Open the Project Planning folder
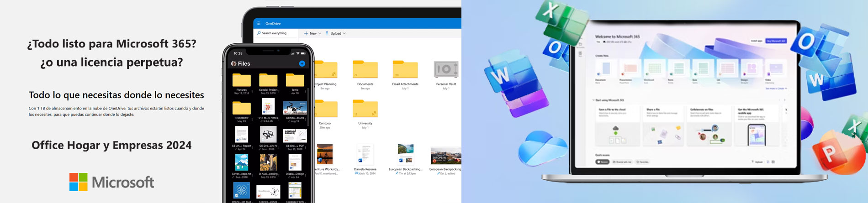Screen dimensions: 868x203 (326, 69)
